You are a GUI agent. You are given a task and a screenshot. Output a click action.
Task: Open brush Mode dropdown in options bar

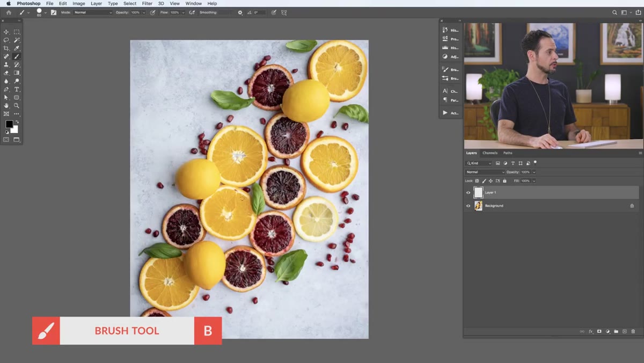(x=93, y=12)
